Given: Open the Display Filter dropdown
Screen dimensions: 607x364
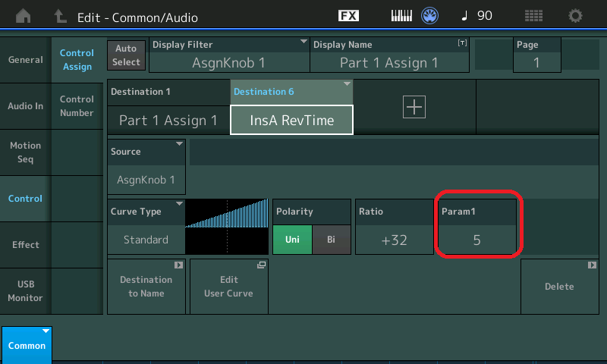Looking at the screenshot, I should pos(228,55).
